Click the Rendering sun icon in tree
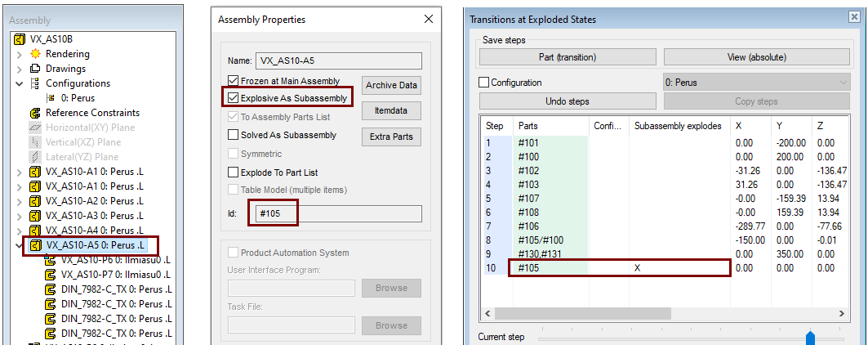The height and width of the screenshot is (345, 868). pos(35,54)
